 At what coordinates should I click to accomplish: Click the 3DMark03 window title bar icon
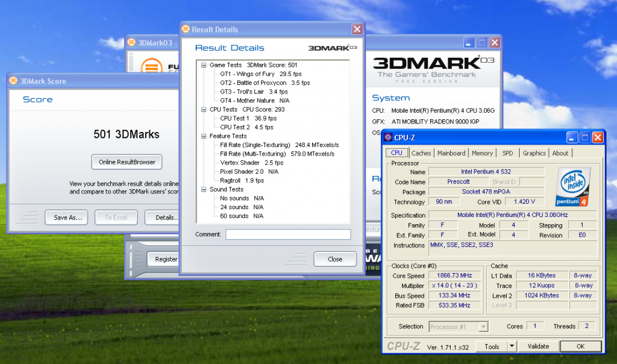pyautogui.click(x=131, y=42)
